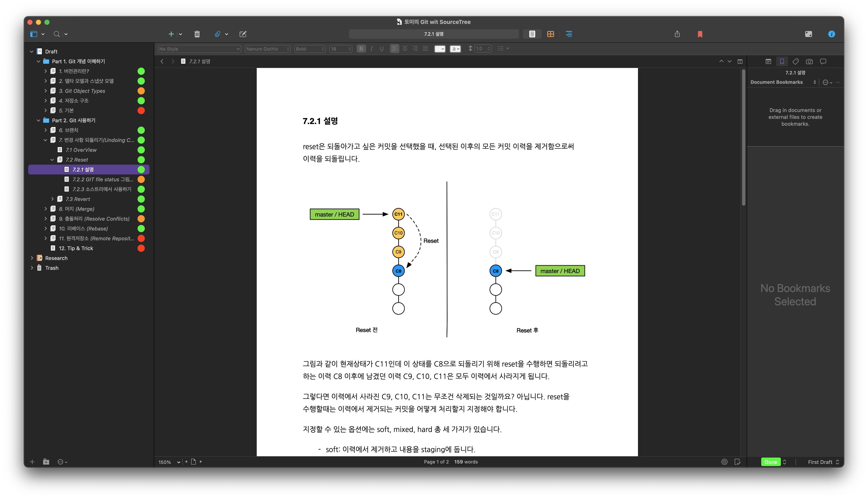Open inspector Comments tab
The image size is (868, 499).
point(823,61)
